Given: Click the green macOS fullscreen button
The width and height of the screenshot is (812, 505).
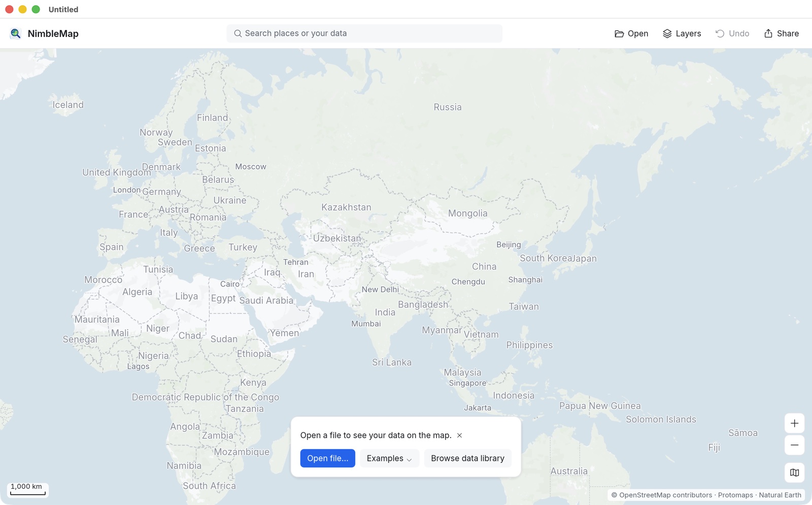Looking at the screenshot, I should 36,9.
